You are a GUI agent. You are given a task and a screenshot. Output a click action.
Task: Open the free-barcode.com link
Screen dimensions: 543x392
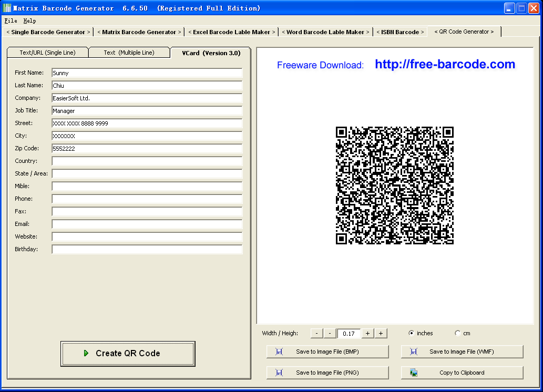coord(445,65)
